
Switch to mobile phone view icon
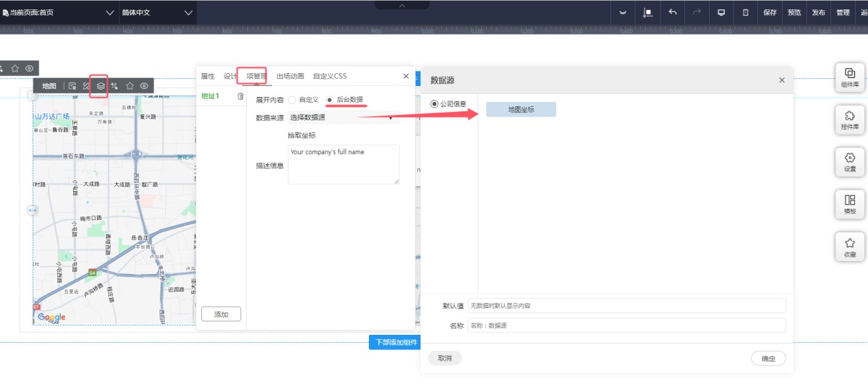(745, 12)
